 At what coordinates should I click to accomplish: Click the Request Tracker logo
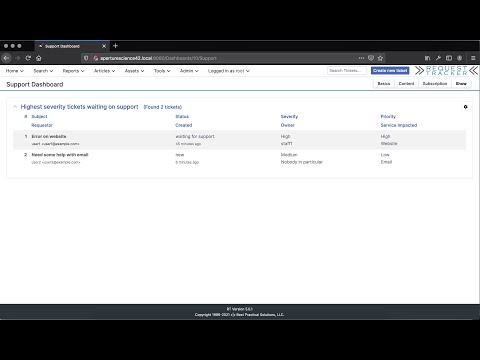446,70
